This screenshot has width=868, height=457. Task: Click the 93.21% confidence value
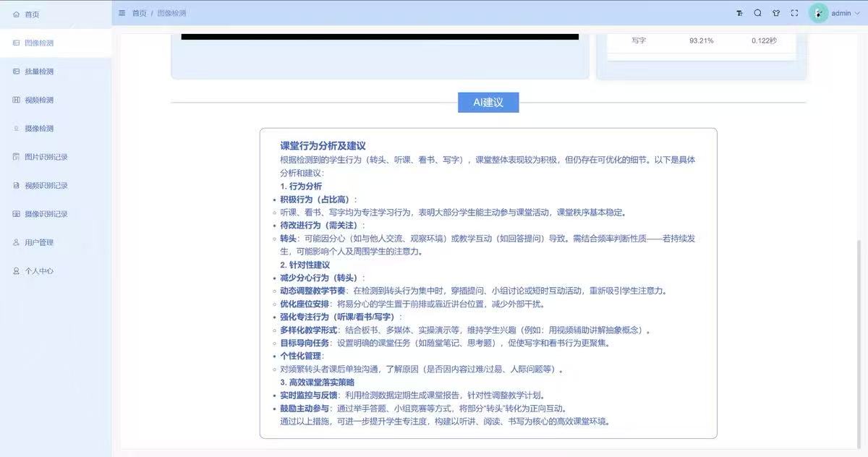click(702, 40)
